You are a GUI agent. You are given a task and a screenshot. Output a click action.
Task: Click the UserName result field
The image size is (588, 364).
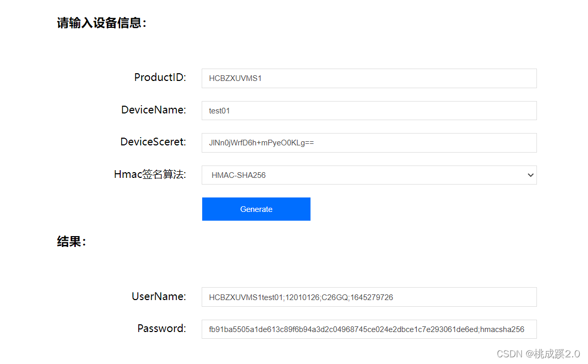click(369, 297)
